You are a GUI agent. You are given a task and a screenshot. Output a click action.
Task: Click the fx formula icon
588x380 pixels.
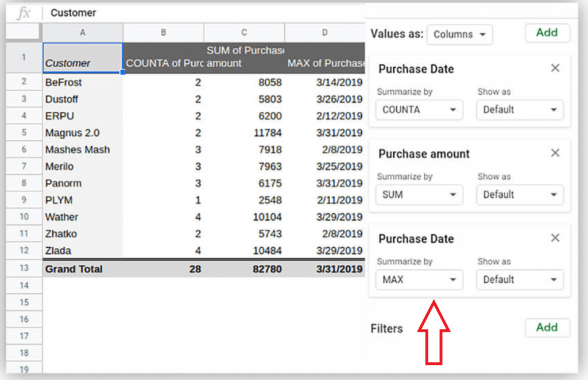pyautogui.click(x=24, y=13)
